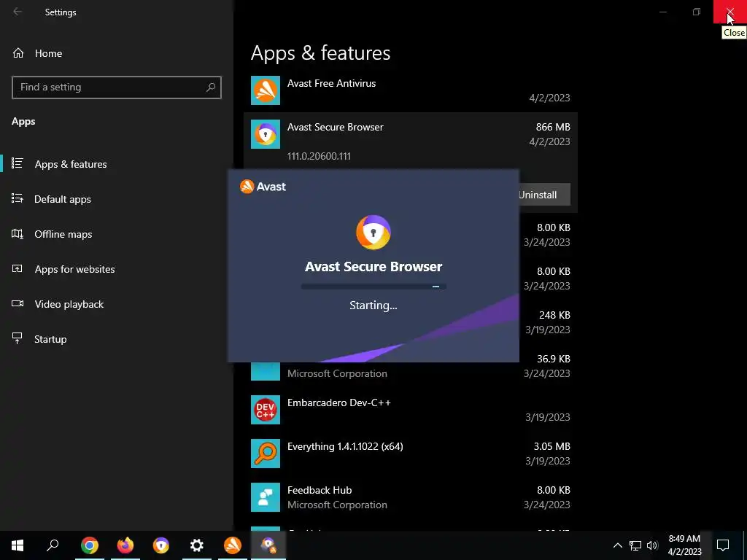Click the Default apps icon
747x560 pixels.
pos(18,198)
